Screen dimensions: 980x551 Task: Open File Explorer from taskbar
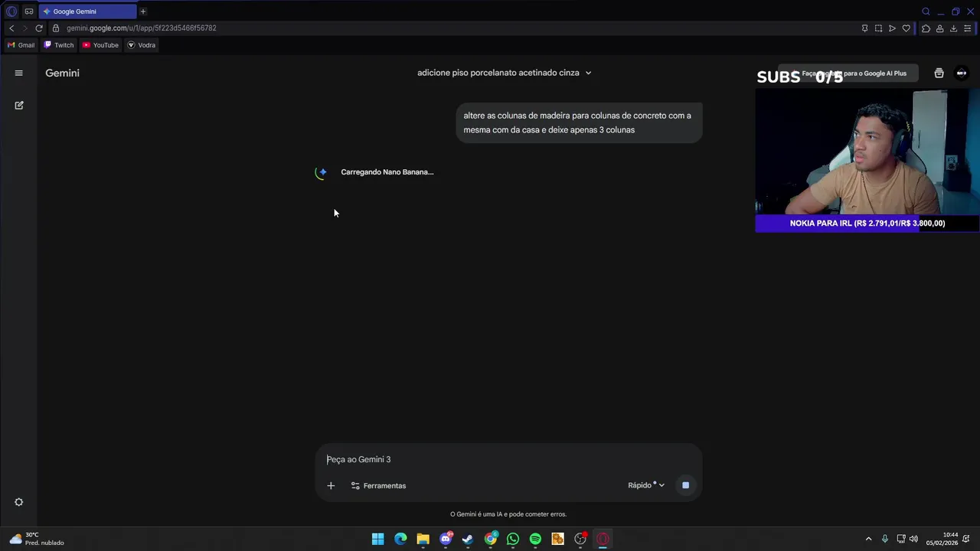pos(423,539)
